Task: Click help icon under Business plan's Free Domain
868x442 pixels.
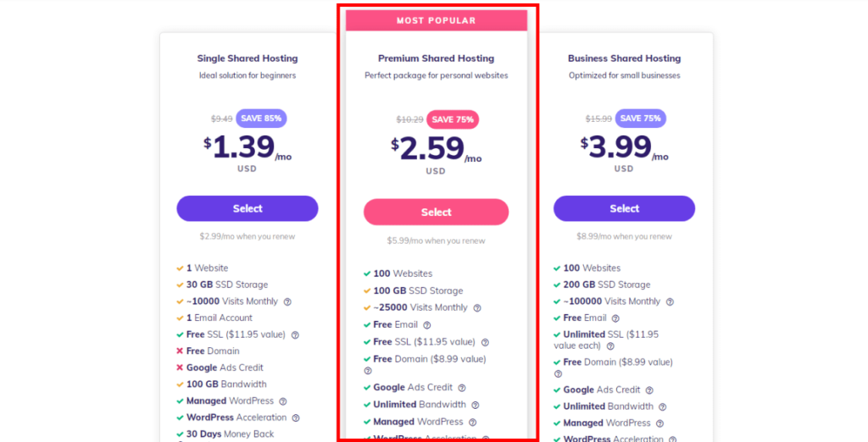Action: (x=558, y=374)
